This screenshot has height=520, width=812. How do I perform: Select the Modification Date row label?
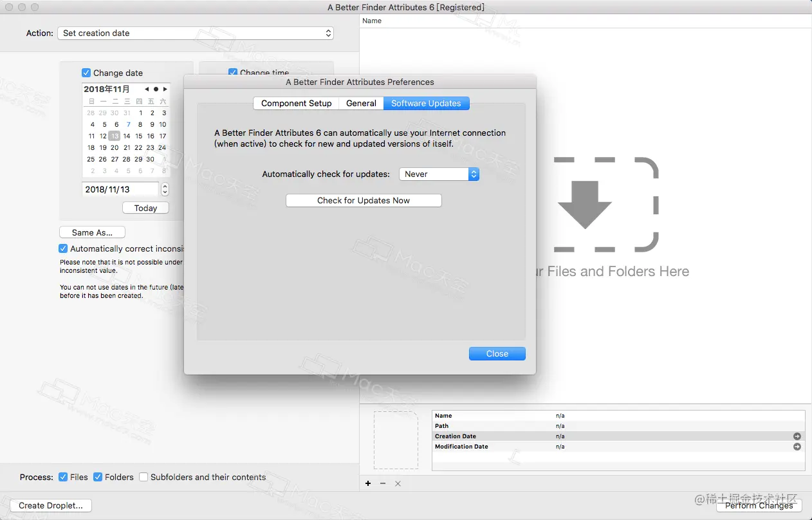[x=461, y=447]
